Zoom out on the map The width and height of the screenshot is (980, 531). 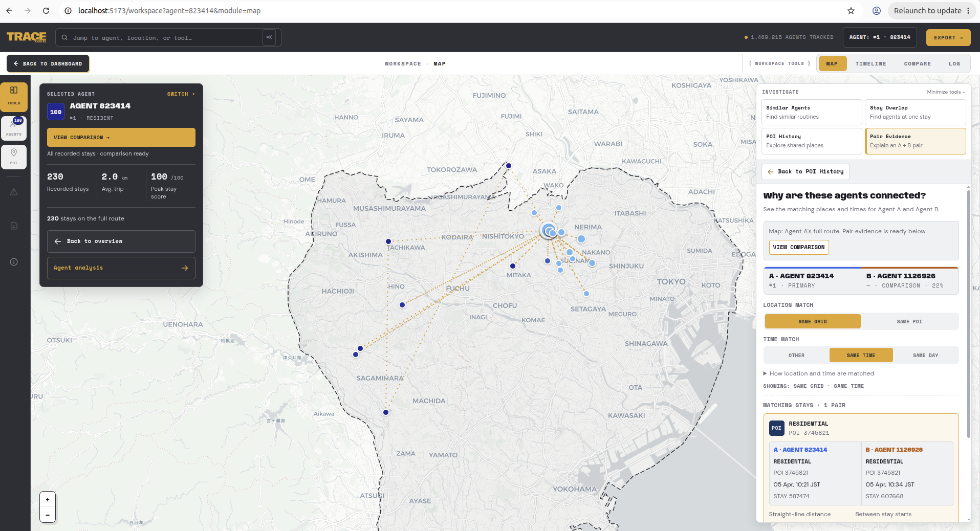48,515
